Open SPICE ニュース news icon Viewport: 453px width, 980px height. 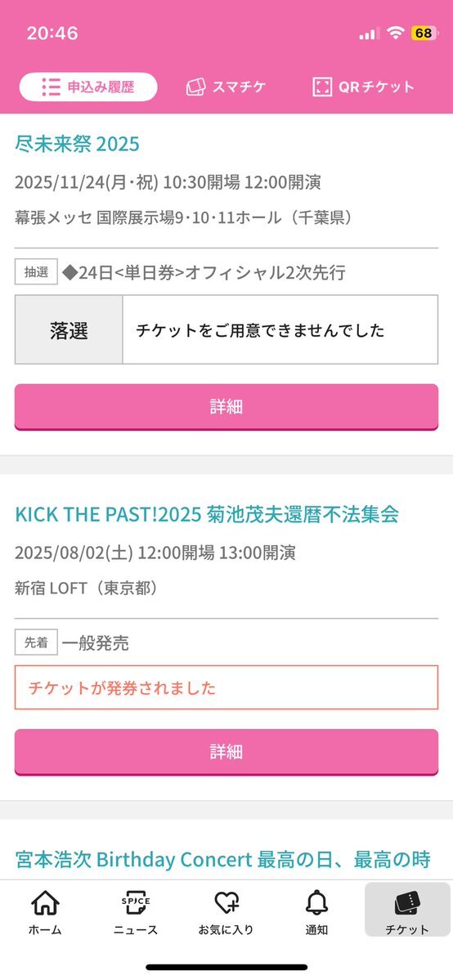[136, 904]
